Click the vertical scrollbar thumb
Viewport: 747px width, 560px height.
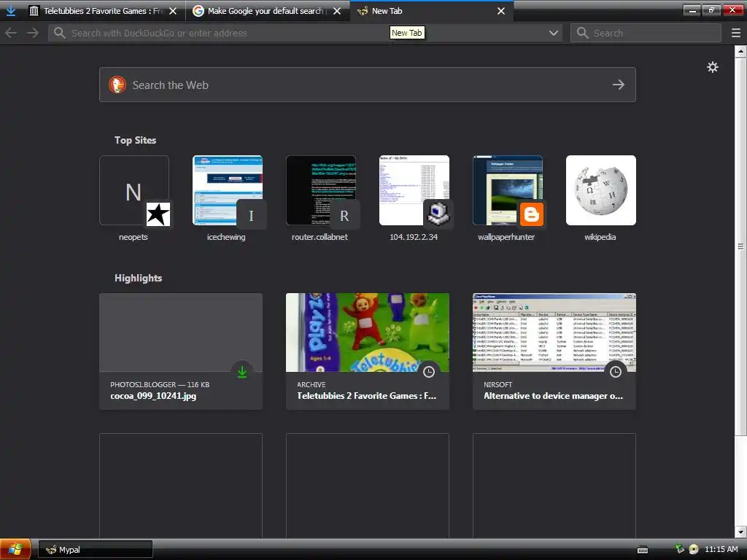click(x=740, y=246)
